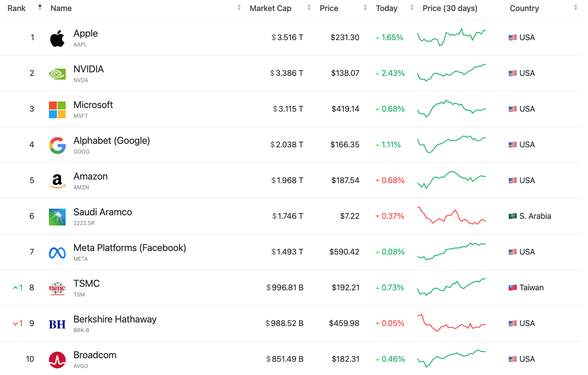This screenshot has height=375, width=588.
Task: Open the TSMC company link
Action: pos(86,284)
